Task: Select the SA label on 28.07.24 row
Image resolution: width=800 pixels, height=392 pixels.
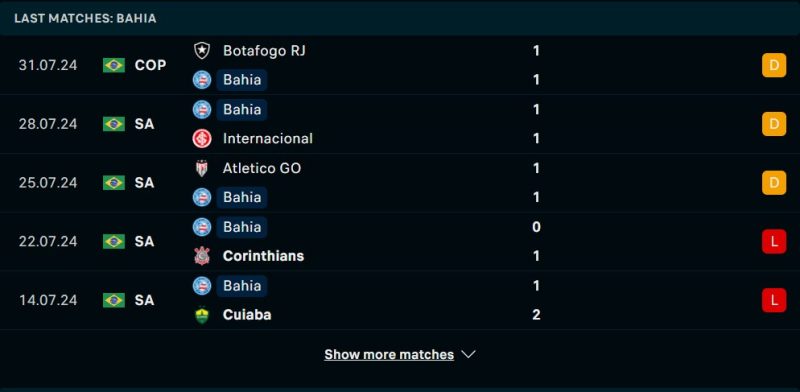Action: click(144, 124)
